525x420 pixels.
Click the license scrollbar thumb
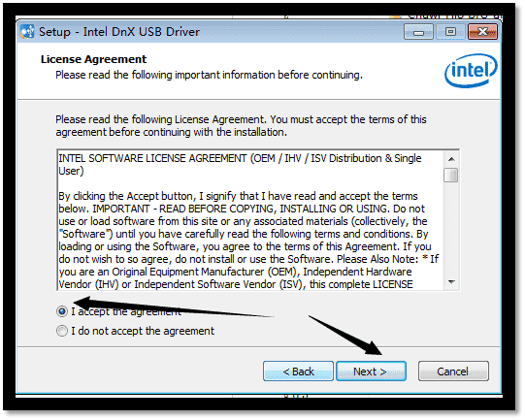coord(450,175)
